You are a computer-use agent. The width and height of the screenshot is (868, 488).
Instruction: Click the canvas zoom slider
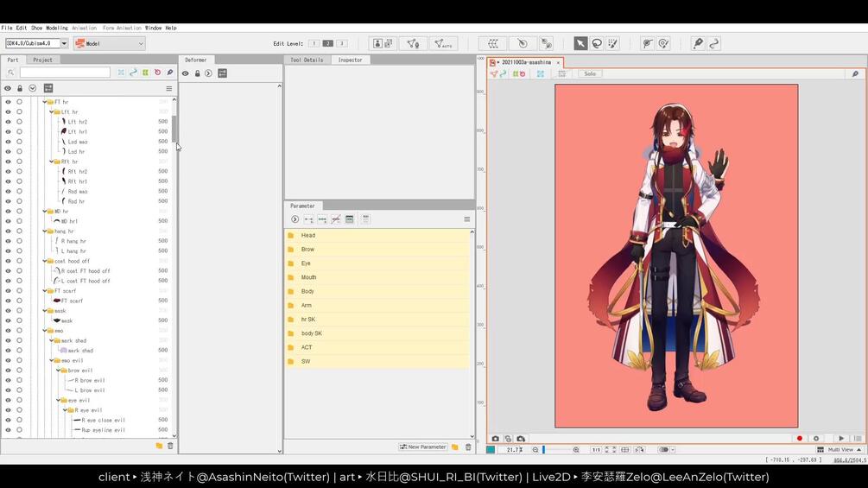click(556, 450)
